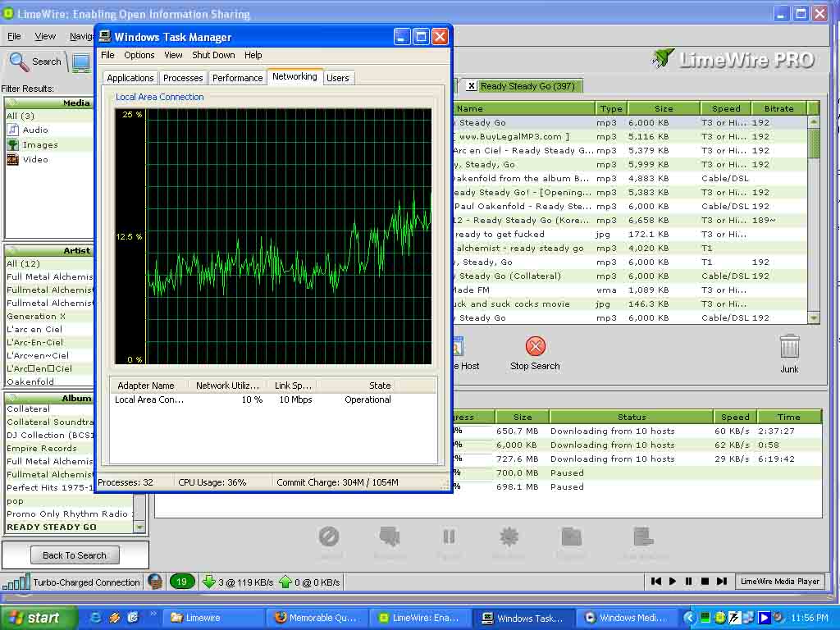Select result "[ www.BuyLegalMP3.com ]"
The height and width of the screenshot is (630, 840).
629,137
